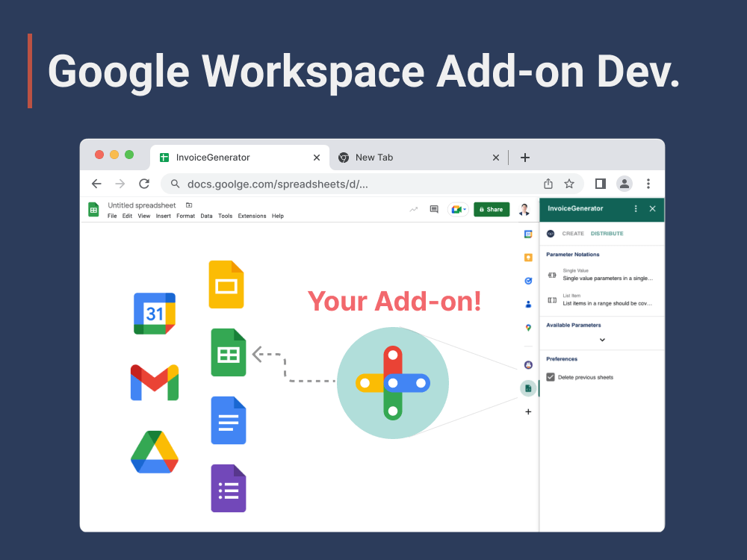The height and width of the screenshot is (560, 747).
Task: Open Google Keep from the side panel
Action: pyautogui.click(x=528, y=257)
